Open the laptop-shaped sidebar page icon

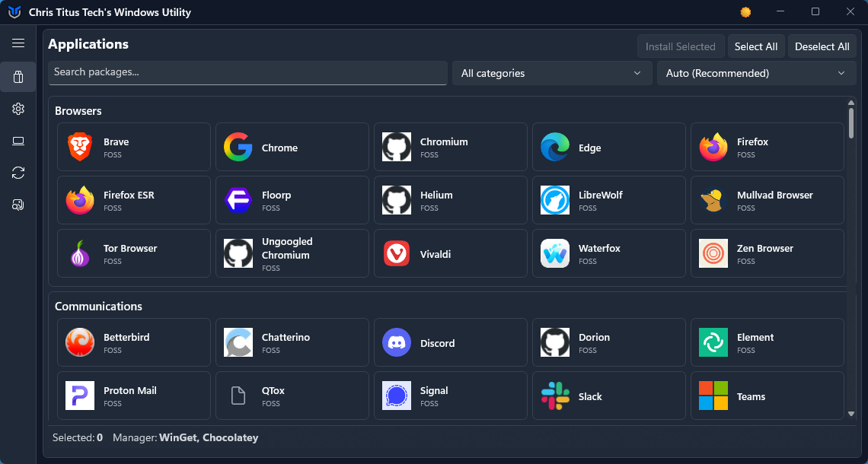pyautogui.click(x=18, y=141)
